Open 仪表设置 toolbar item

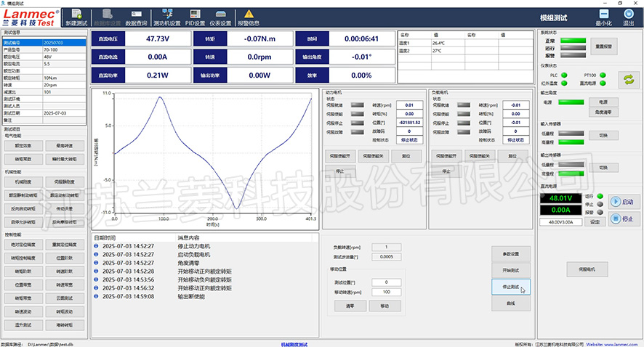(x=220, y=18)
